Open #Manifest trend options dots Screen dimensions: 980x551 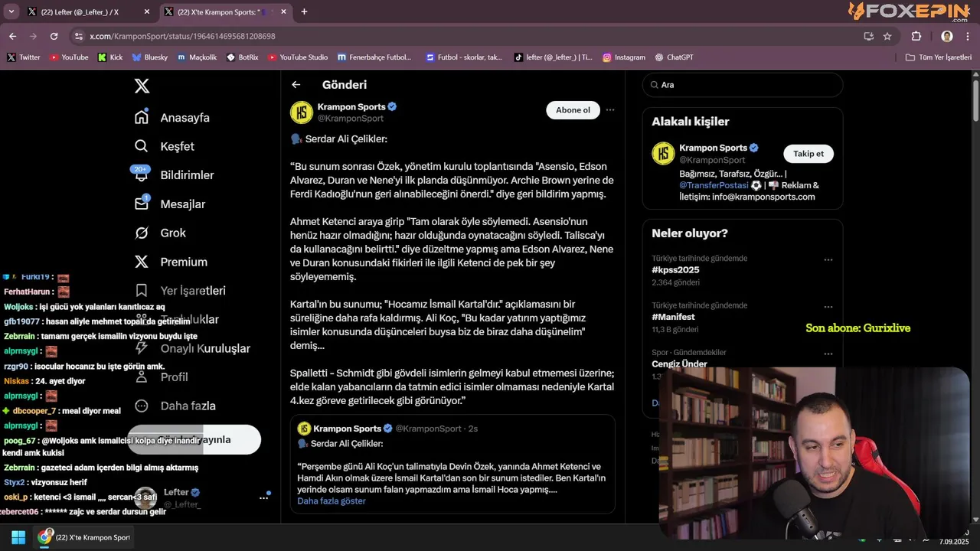(828, 307)
